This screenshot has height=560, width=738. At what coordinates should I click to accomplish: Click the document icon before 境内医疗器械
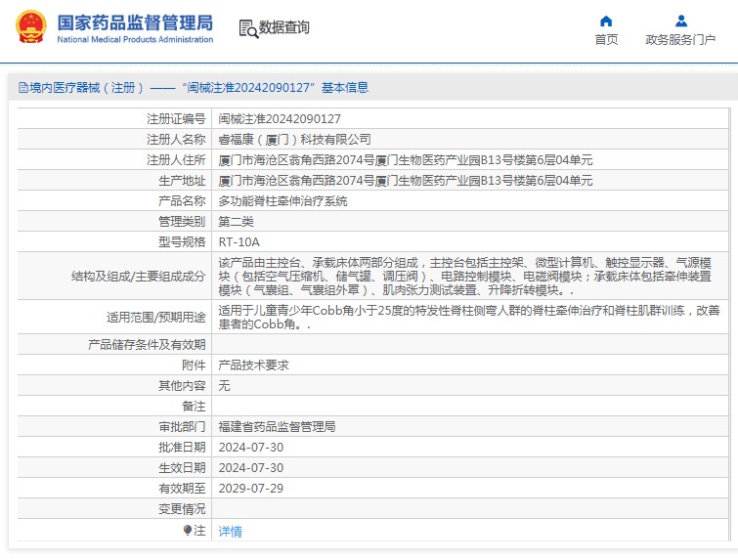coord(23,88)
